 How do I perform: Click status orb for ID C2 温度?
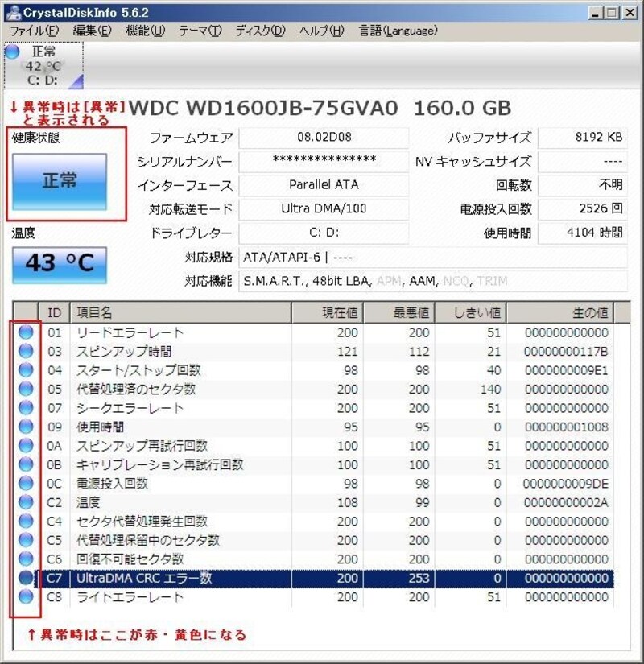[26, 502]
